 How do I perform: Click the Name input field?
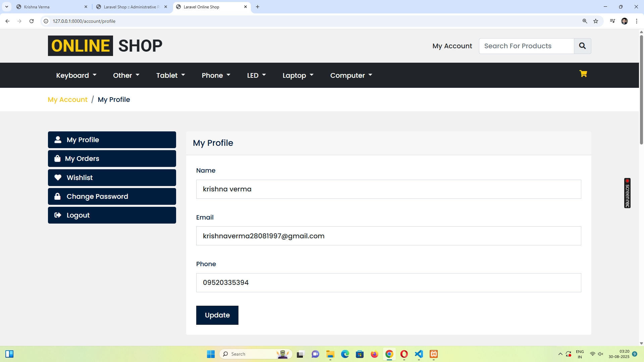(x=388, y=189)
